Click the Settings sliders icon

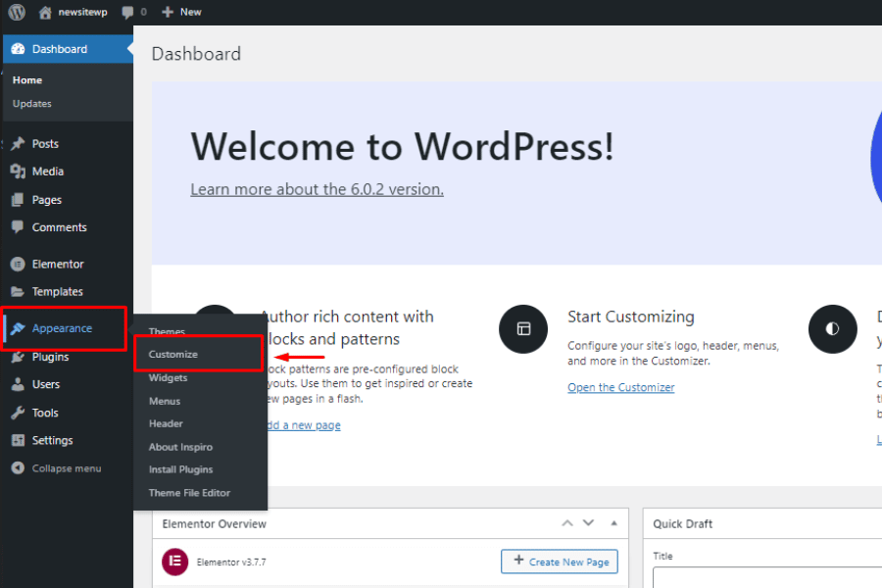tap(18, 441)
